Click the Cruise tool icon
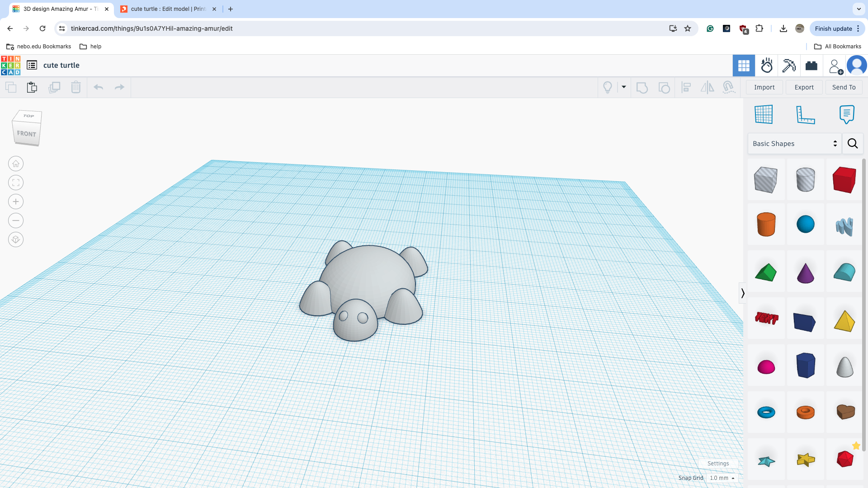Viewport: 868px width, 488px height. [x=729, y=87]
